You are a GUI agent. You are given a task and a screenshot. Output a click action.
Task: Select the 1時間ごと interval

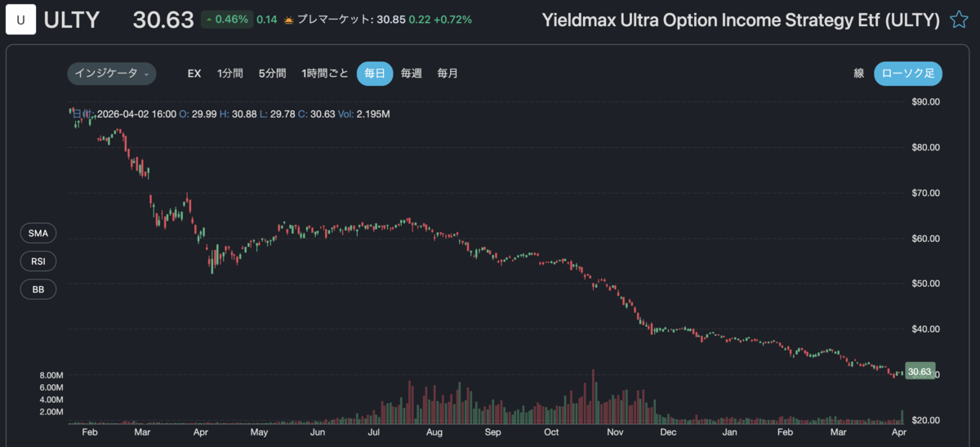click(324, 74)
